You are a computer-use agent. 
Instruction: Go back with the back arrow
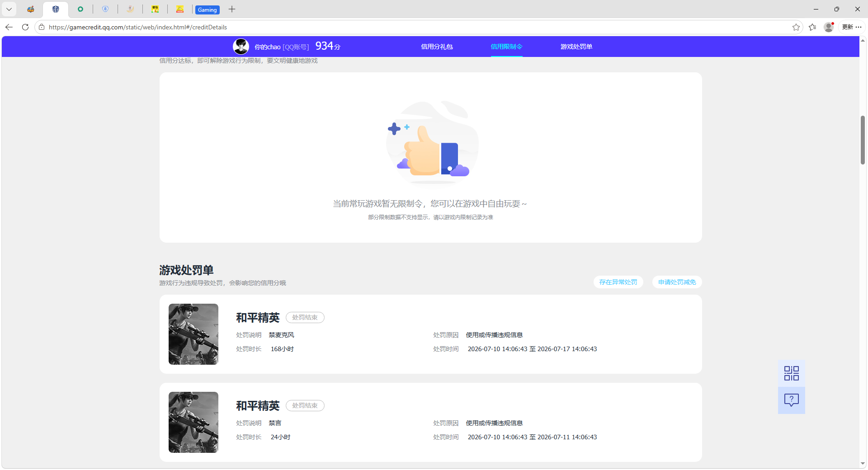click(x=9, y=27)
